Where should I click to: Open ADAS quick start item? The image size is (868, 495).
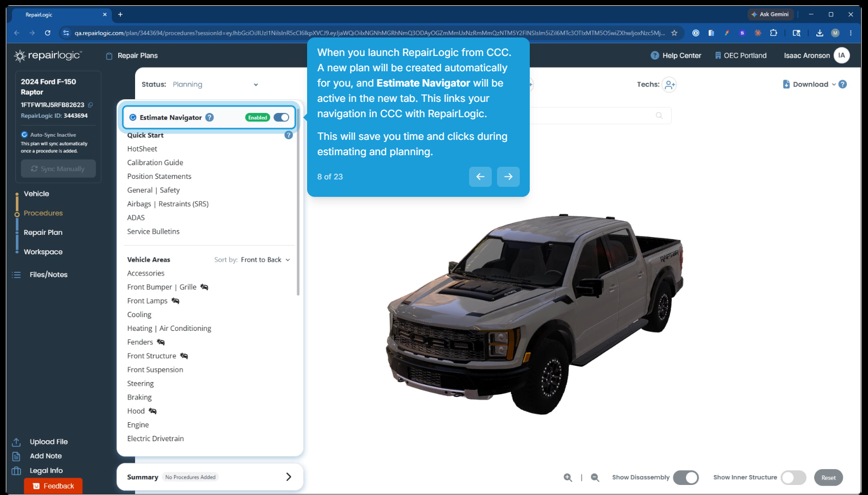(x=136, y=217)
